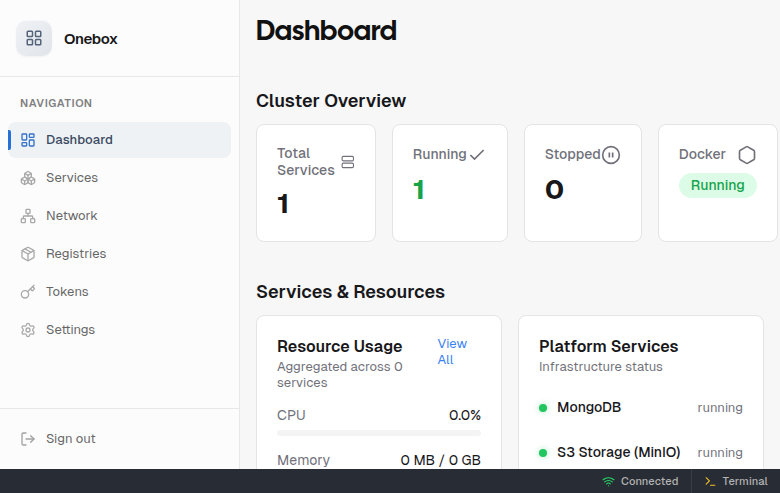This screenshot has width=780, height=493.
Task: Follow the View All link
Action: (x=451, y=351)
